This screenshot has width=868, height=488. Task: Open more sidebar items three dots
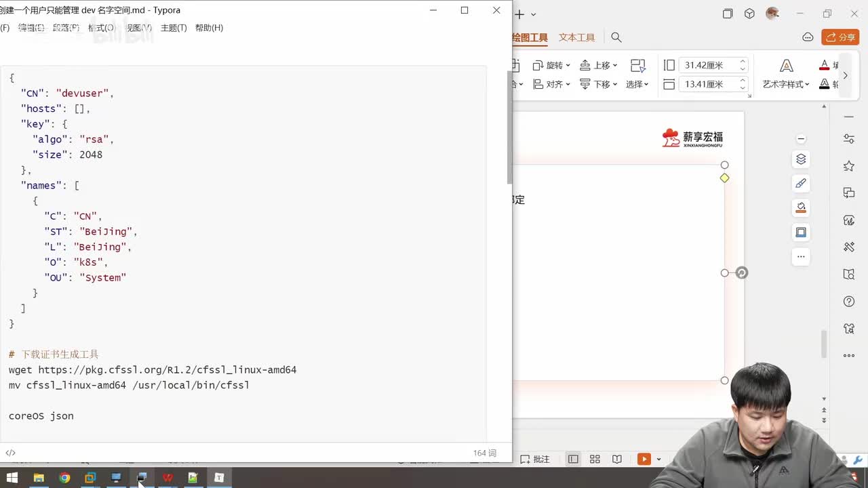848,355
